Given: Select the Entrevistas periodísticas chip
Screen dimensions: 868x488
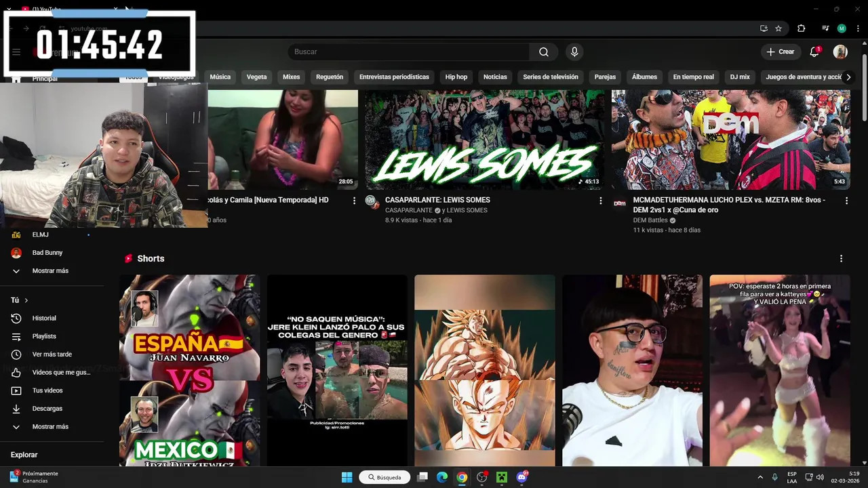Looking at the screenshot, I should 394,77.
